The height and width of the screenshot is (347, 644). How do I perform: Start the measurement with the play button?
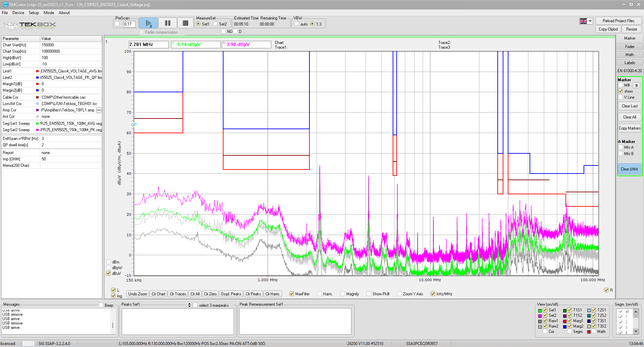[x=148, y=23]
